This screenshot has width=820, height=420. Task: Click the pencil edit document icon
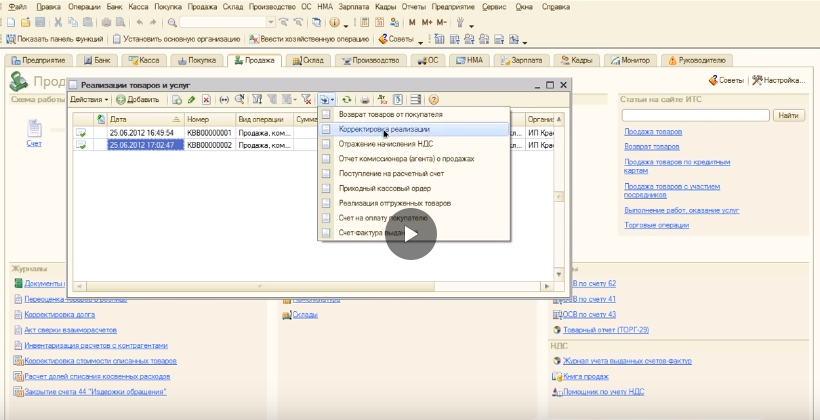(x=191, y=100)
